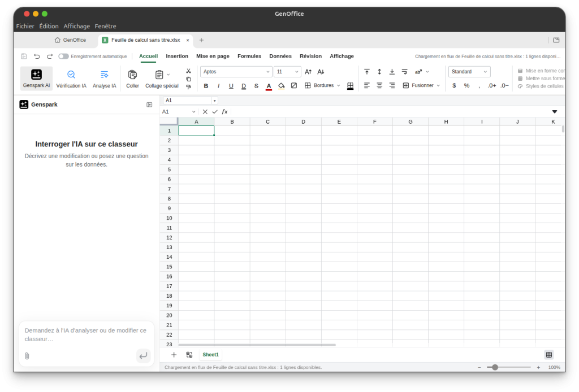Apply percent number format
Viewport: 579px width, 392px height.
click(x=466, y=85)
